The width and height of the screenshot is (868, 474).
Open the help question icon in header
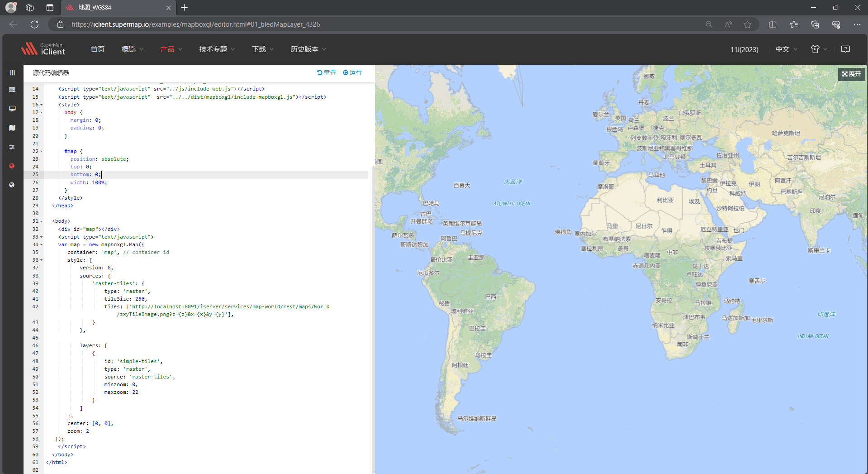click(x=845, y=49)
